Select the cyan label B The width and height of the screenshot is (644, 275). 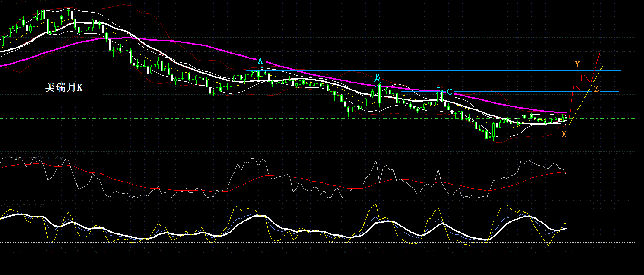click(377, 77)
